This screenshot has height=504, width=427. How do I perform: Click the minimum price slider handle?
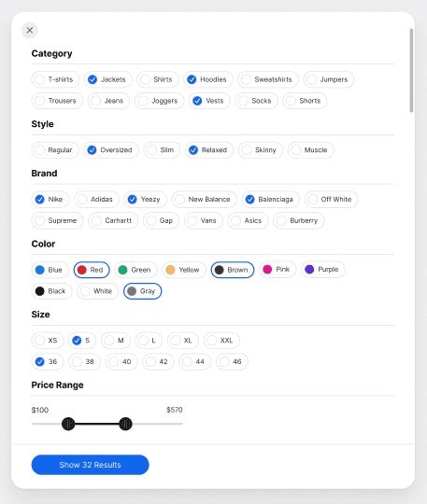pyautogui.click(x=68, y=424)
